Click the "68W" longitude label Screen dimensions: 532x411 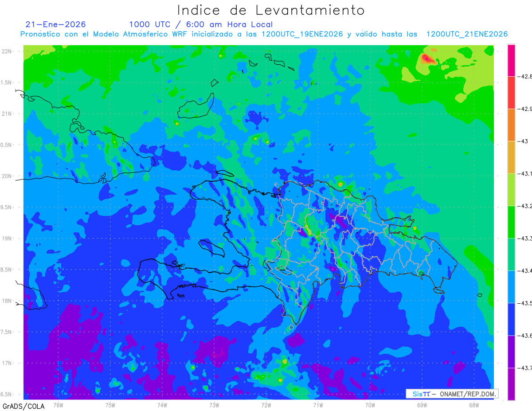tap(474, 404)
